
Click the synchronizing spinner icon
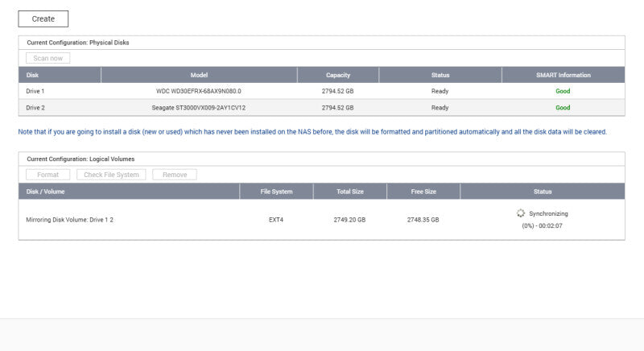tap(521, 213)
